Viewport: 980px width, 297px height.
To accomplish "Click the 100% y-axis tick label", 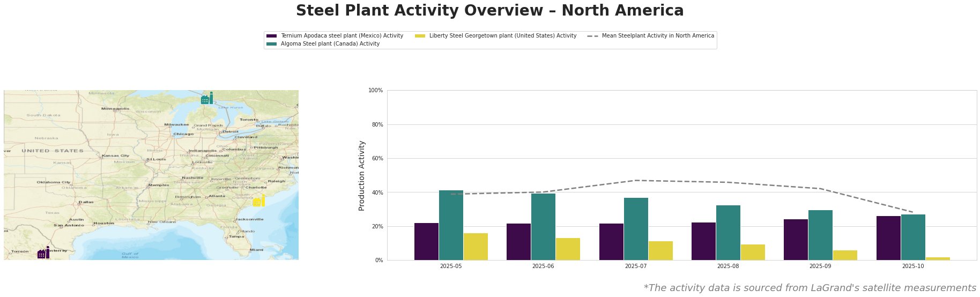I will point(376,91).
